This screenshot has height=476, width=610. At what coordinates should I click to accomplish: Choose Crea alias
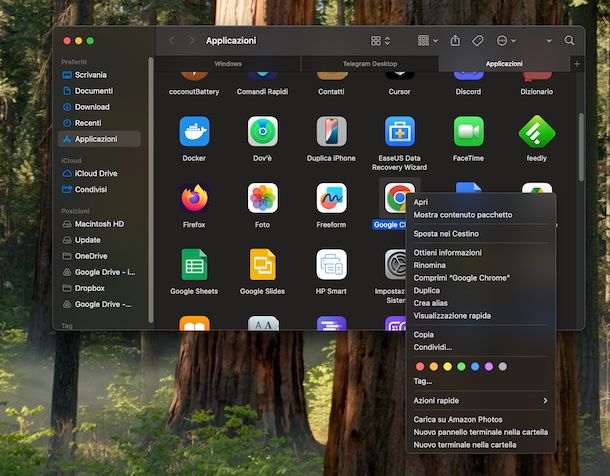480,303
